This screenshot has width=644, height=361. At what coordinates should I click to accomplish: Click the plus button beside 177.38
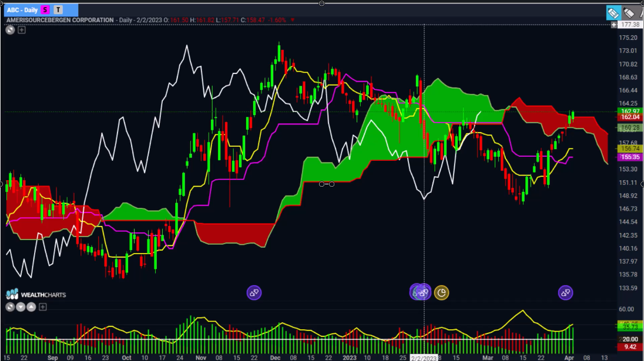point(613,25)
